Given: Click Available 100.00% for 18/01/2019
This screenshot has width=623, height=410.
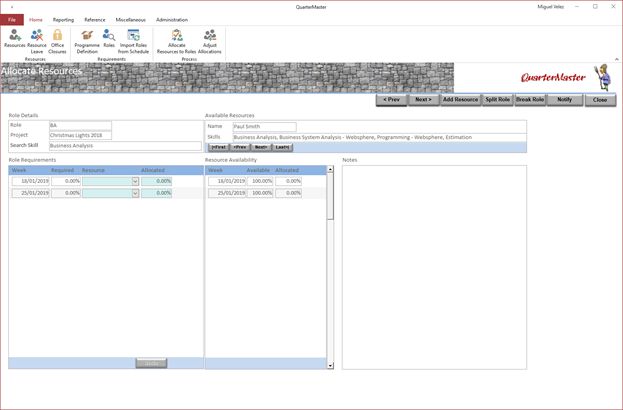Looking at the screenshot, I should [x=260, y=181].
